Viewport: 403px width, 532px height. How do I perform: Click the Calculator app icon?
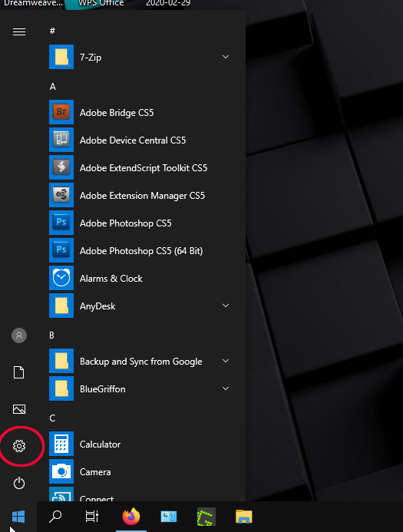(61, 444)
